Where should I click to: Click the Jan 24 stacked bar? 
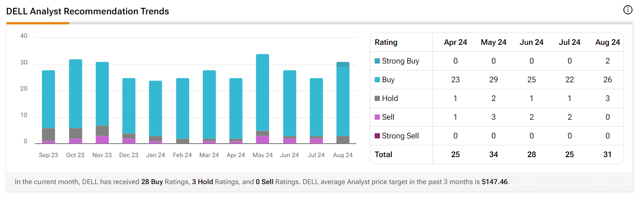coord(156,112)
